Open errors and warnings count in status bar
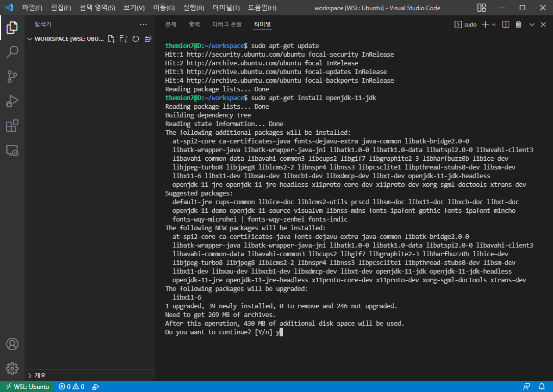This screenshot has width=553, height=392. tap(71, 387)
